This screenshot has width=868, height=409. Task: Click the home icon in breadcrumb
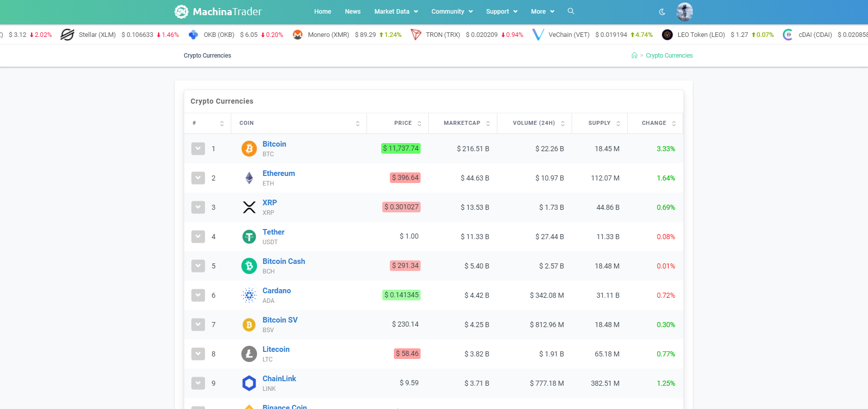634,56
